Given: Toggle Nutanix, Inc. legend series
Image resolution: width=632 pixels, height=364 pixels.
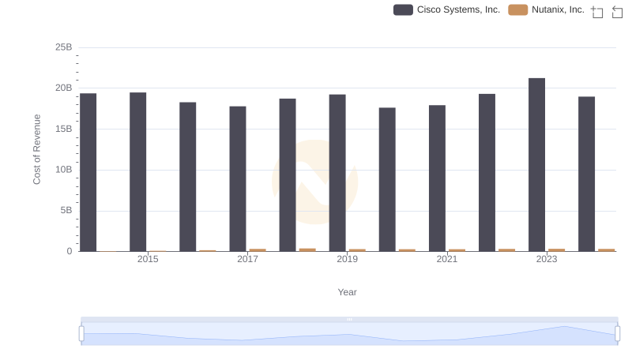Looking at the screenshot, I should (x=546, y=9).
